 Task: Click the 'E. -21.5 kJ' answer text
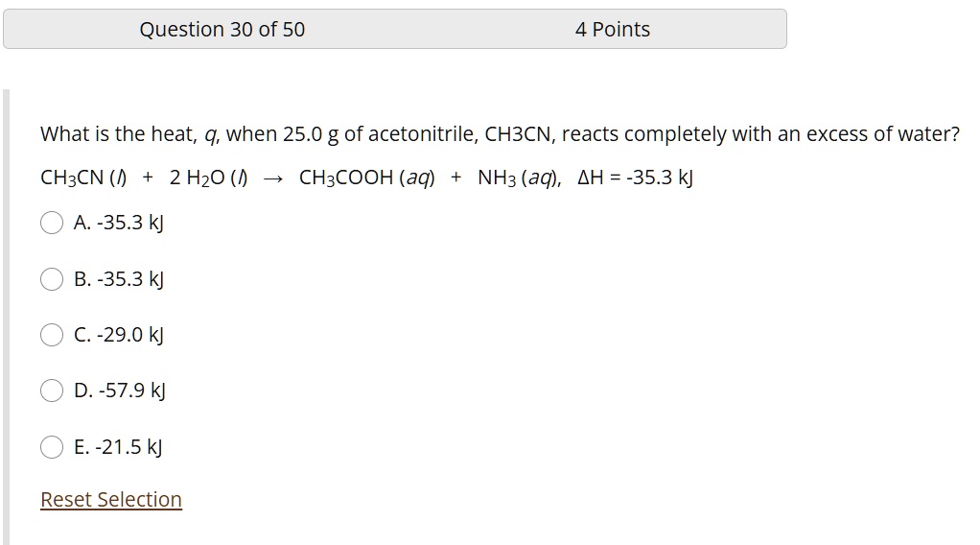(118, 447)
